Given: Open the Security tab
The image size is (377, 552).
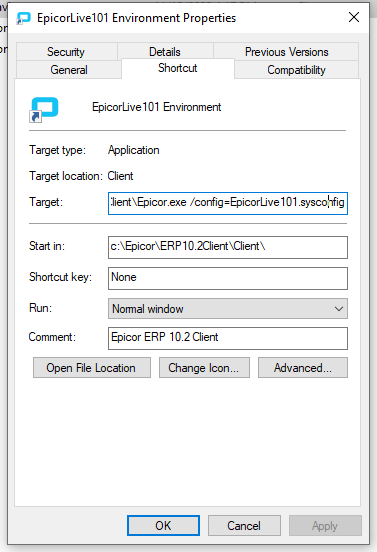Looking at the screenshot, I should tap(66, 52).
